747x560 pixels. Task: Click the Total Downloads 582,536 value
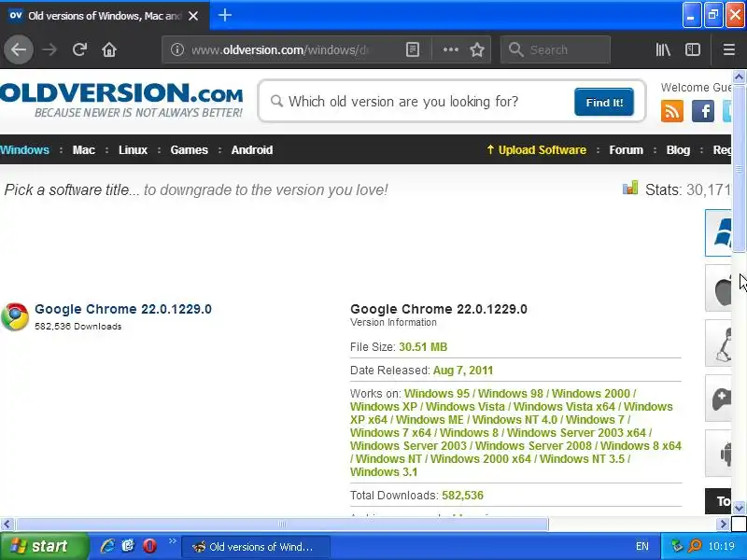point(462,496)
